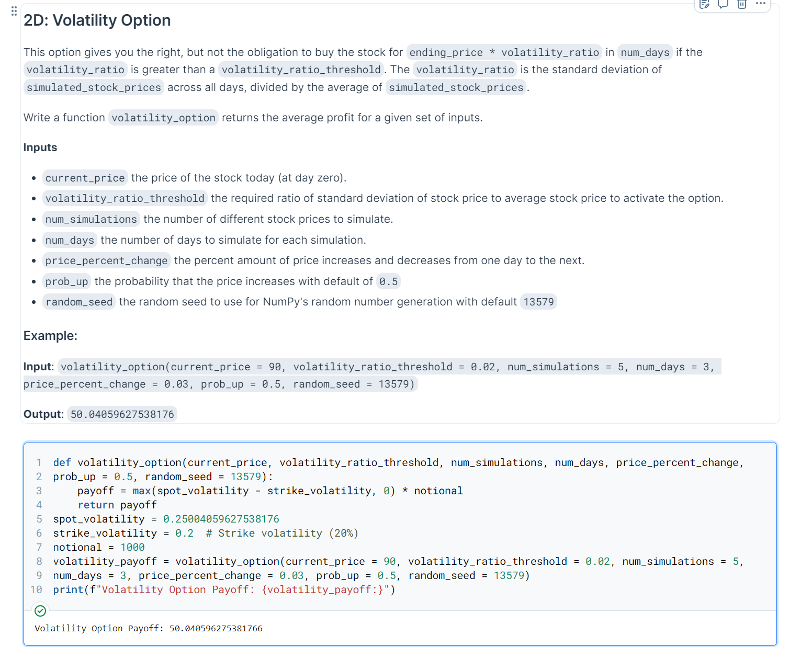Highlight the Volatility Option Payoff output line
The height and width of the screenshot is (647, 812).
coord(148,628)
